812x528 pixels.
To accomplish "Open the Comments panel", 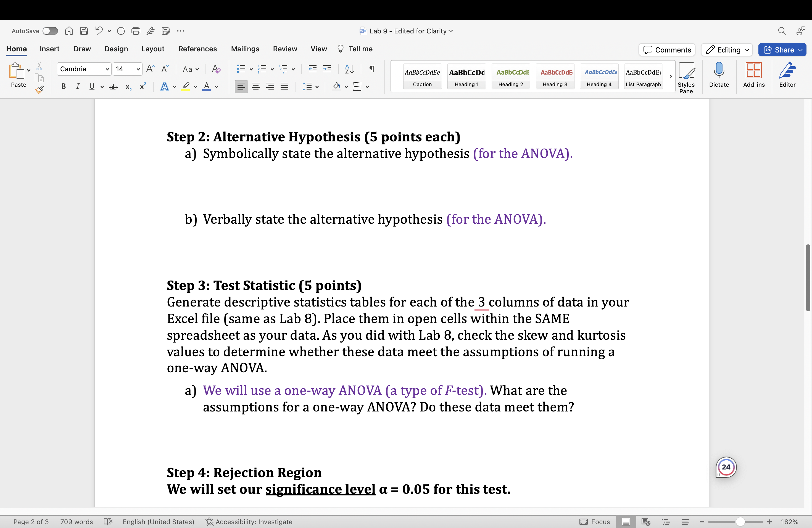I will [666, 50].
